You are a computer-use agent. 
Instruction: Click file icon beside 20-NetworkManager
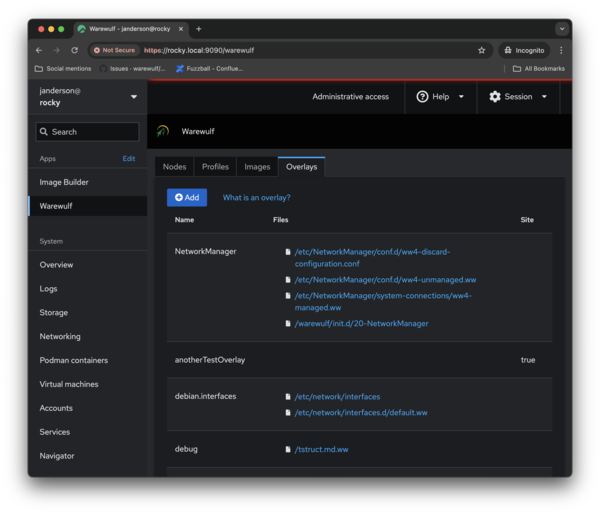click(x=288, y=324)
